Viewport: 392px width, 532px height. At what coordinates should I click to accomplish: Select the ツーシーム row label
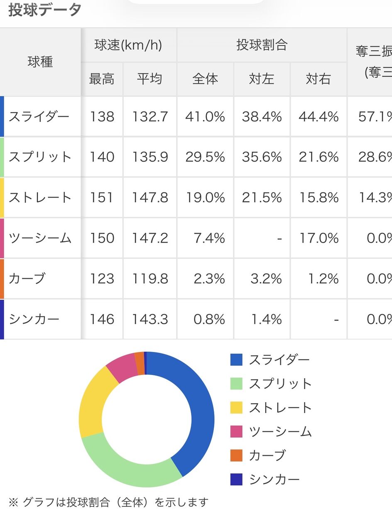[x=40, y=238]
